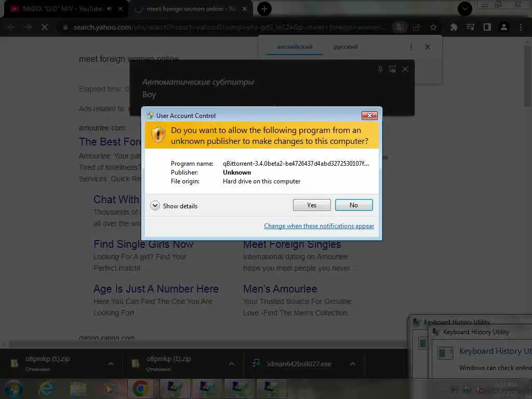The image size is (532, 399).
Task: Click the Action Center flag tray icon
Action: [467, 389]
